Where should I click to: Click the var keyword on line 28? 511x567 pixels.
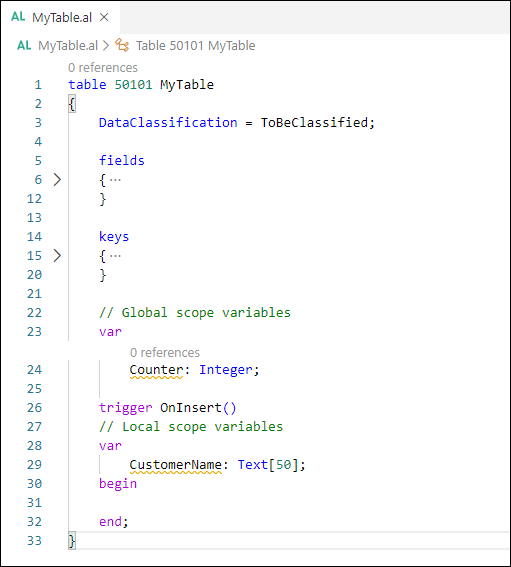point(110,446)
